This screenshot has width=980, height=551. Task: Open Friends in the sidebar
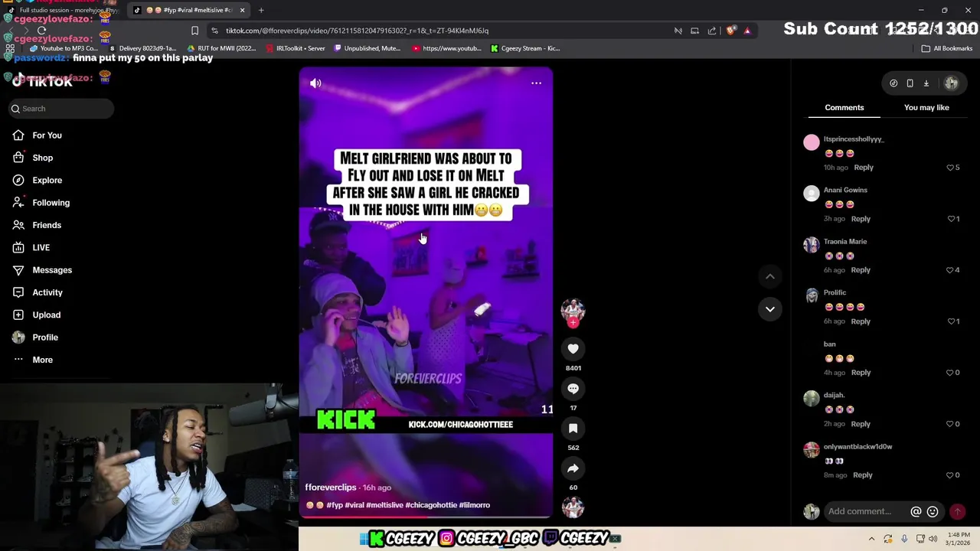[47, 225]
